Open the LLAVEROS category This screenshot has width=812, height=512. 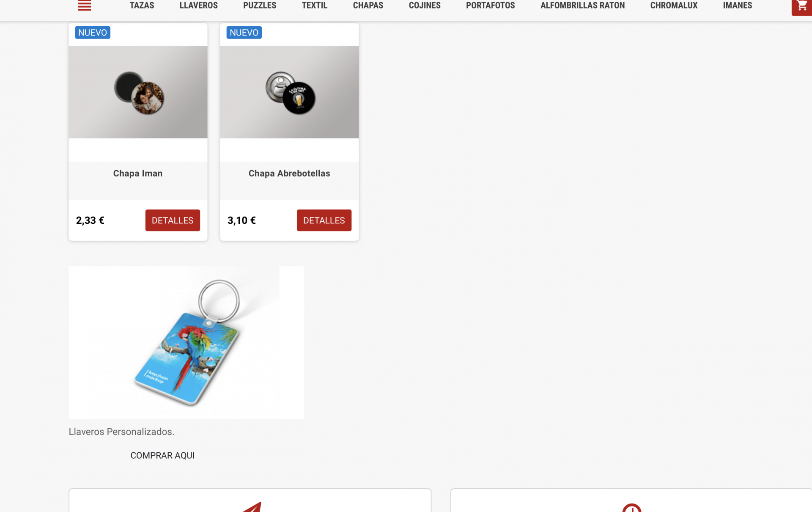[x=198, y=6]
